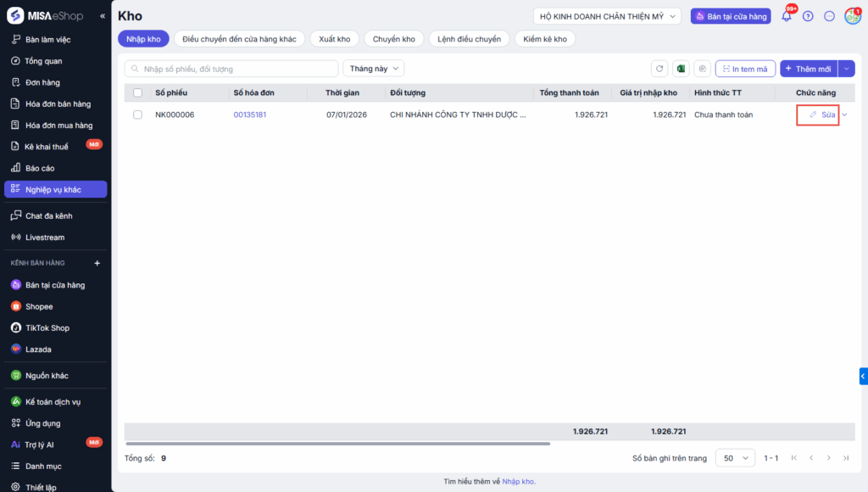Open the help question mark icon
Image resolution: width=868 pixels, height=492 pixels.
808,16
